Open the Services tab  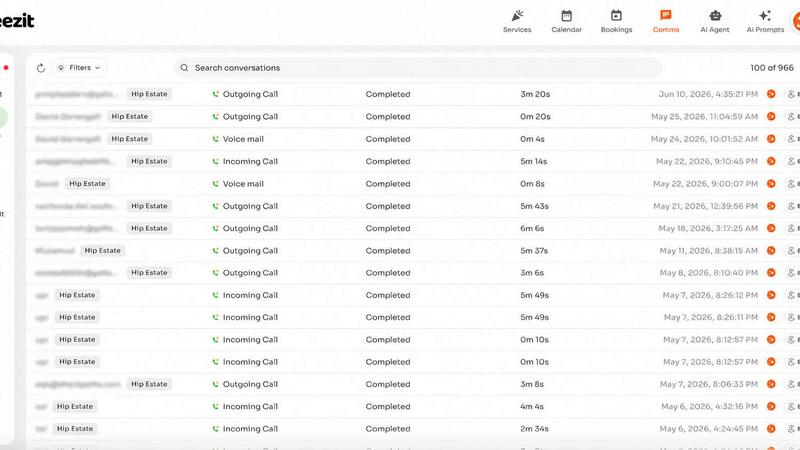tap(517, 22)
